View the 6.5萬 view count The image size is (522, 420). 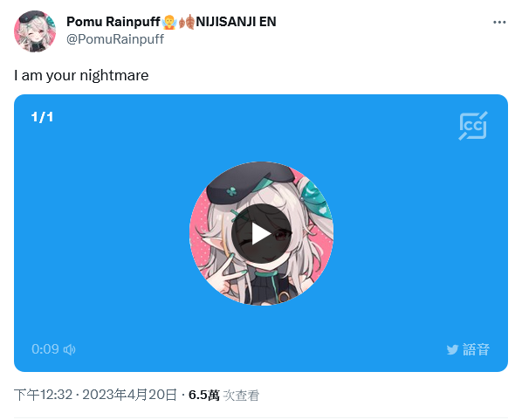pyautogui.click(x=204, y=395)
